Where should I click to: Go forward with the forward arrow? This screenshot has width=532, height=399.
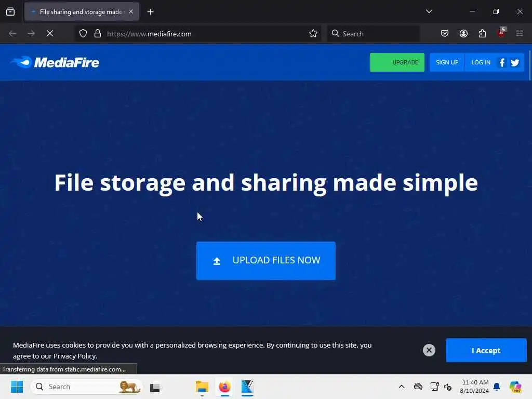pos(31,33)
